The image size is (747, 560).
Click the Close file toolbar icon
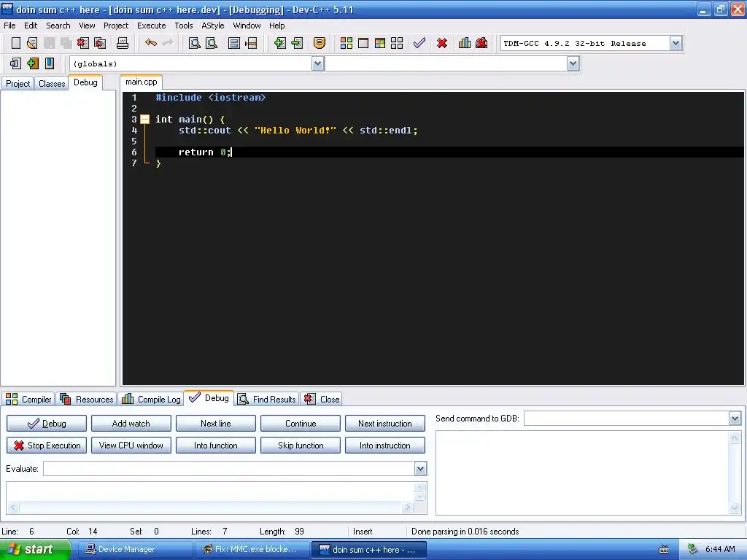point(83,43)
